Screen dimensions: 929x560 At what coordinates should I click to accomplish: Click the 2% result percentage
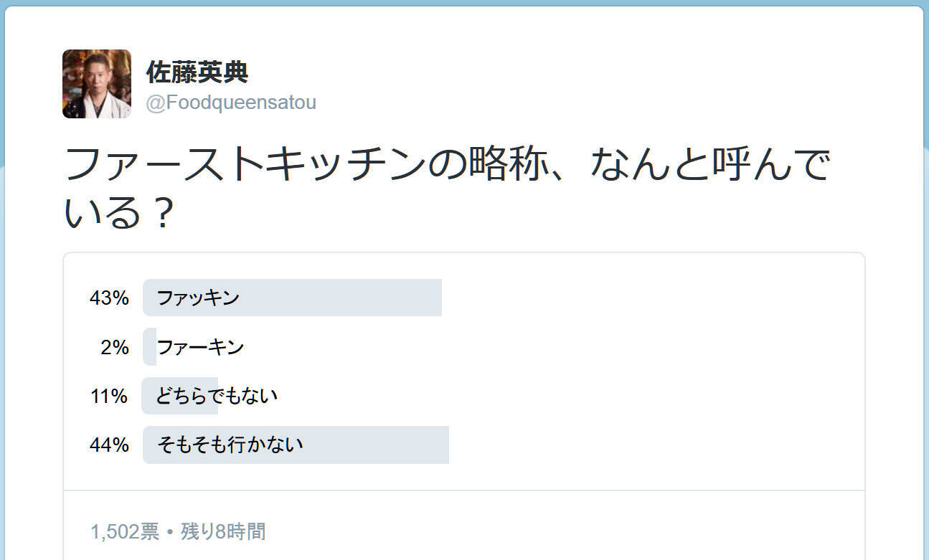(115, 348)
